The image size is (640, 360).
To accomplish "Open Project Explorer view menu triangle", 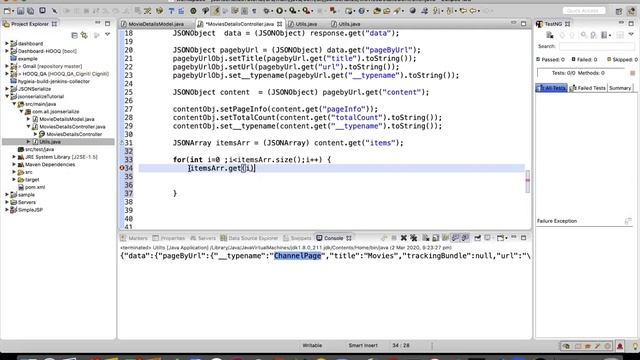I will [x=107, y=35].
